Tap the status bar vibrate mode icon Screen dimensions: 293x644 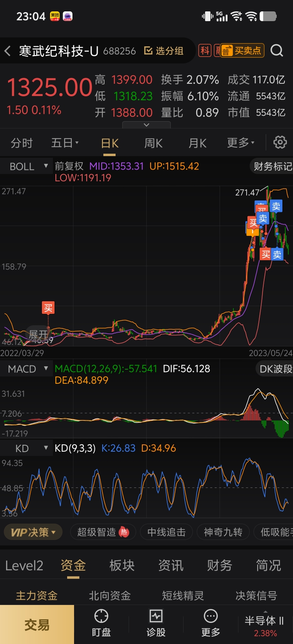(208, 16)
